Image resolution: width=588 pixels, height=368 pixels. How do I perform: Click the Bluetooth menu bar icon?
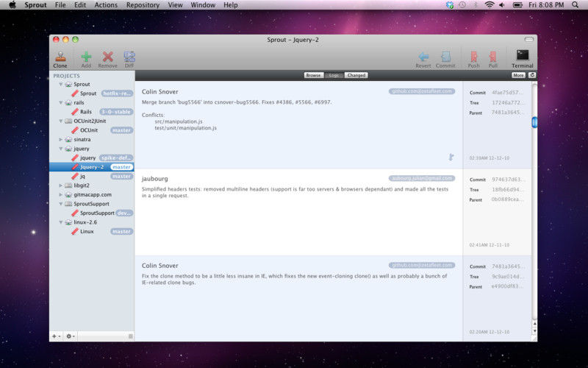coord(476,5)
